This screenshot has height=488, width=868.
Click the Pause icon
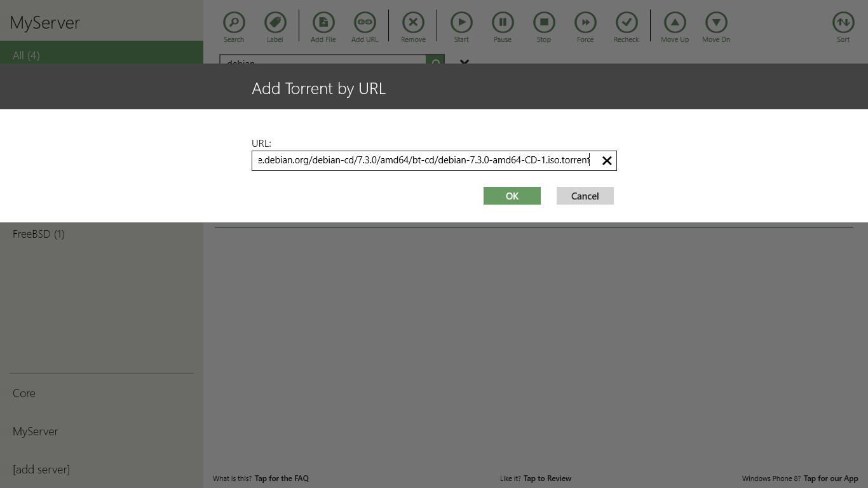coord(503,22)
